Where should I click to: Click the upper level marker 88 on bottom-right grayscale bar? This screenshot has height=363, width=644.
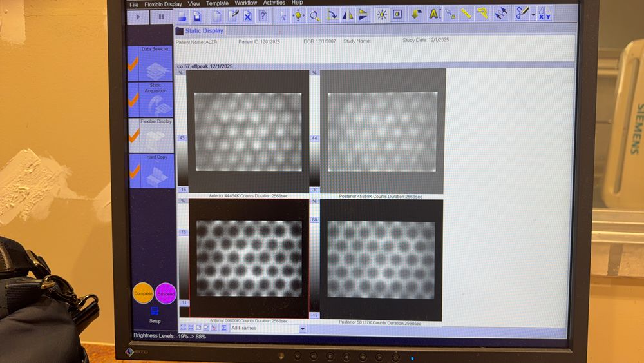point(315,219)
